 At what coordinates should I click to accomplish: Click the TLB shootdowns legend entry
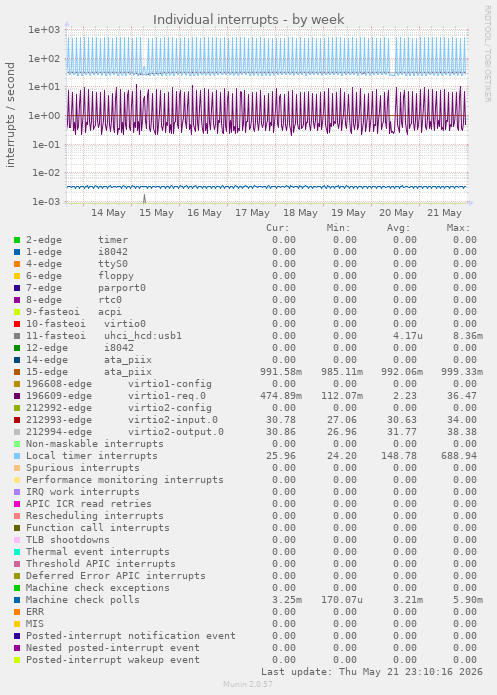(x=67, y=540)
